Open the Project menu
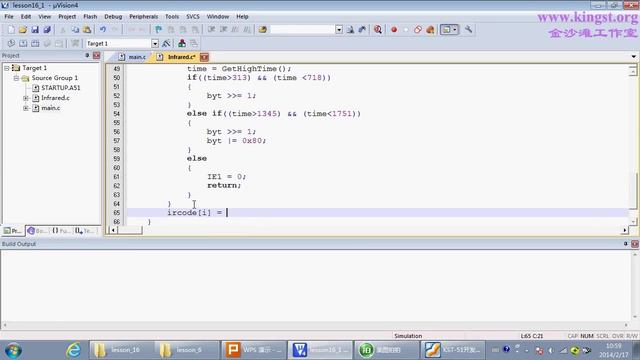 pyautogui.click(x=67, y=17)
